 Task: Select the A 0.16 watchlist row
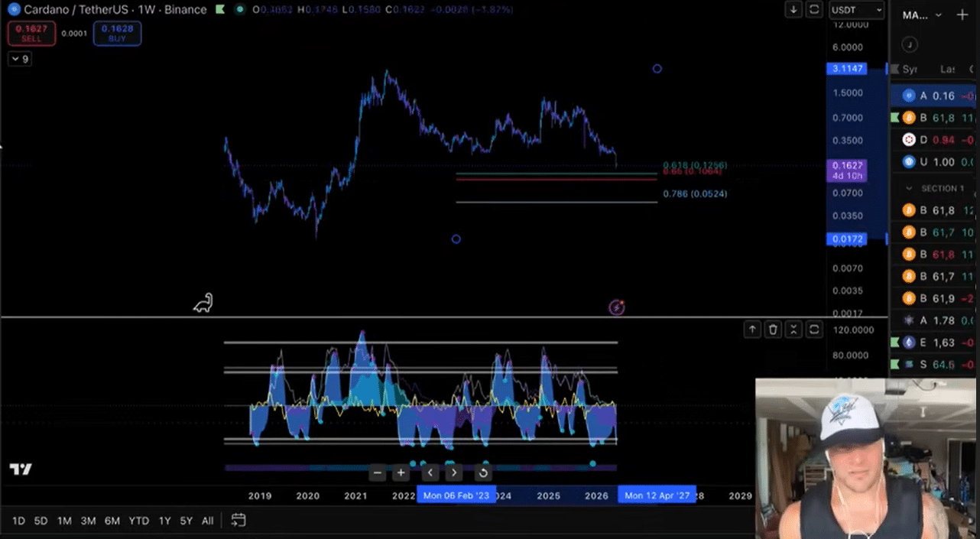coord(935,96)
